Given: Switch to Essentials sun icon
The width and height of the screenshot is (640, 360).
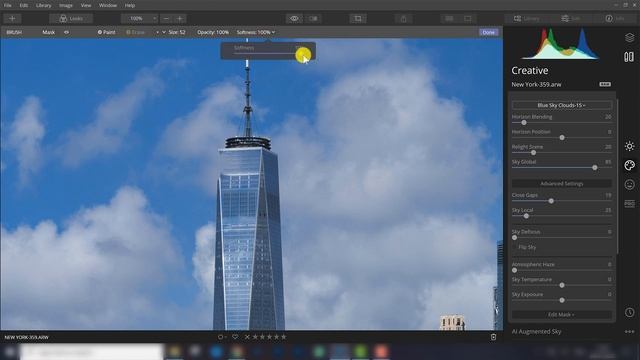Looking at the screenshot, I should pyautogui.click(x=629, y=146).
